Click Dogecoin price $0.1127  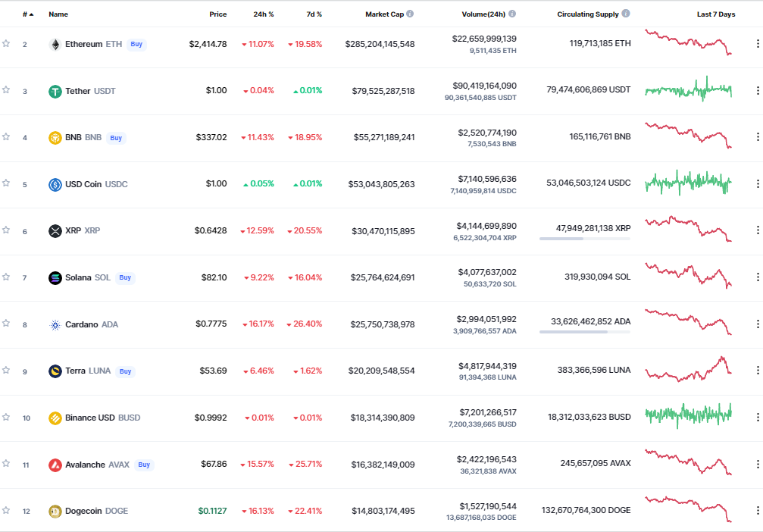pyautogui.click(x=212, y=511)
